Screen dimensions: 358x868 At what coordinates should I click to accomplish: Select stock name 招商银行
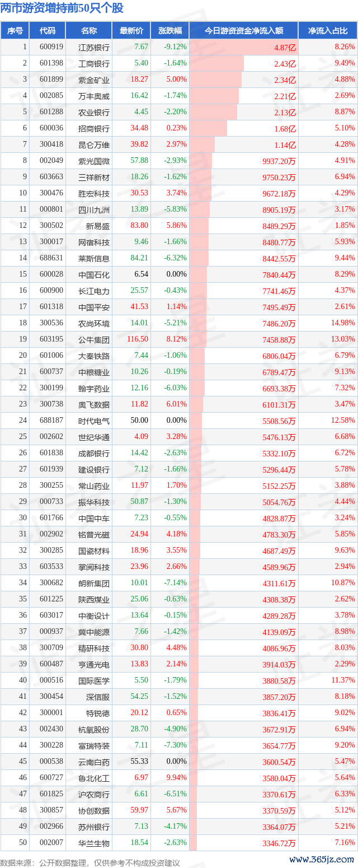95,129
